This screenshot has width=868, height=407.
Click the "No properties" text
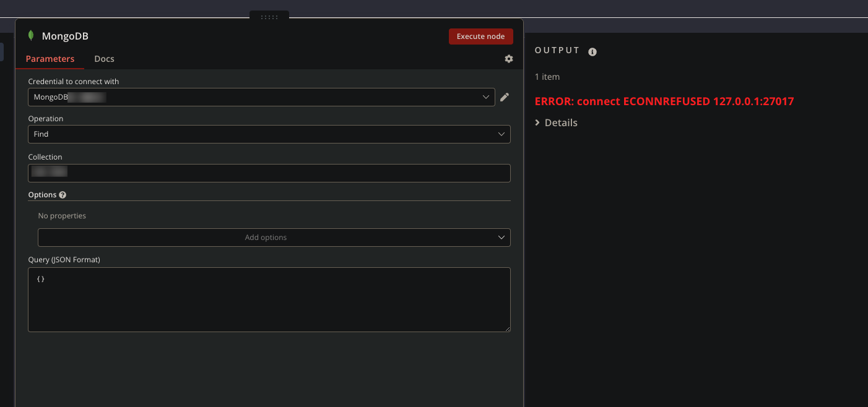coord(62,216)
